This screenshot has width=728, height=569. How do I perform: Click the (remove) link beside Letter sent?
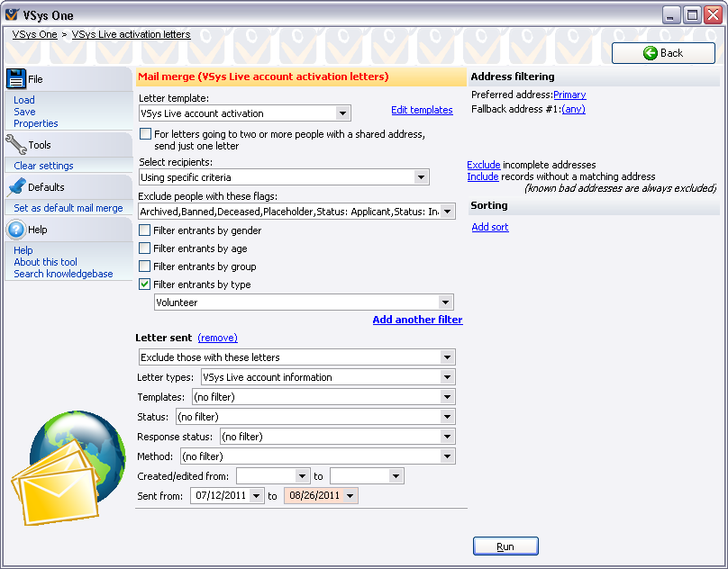(x=218, y=338)
